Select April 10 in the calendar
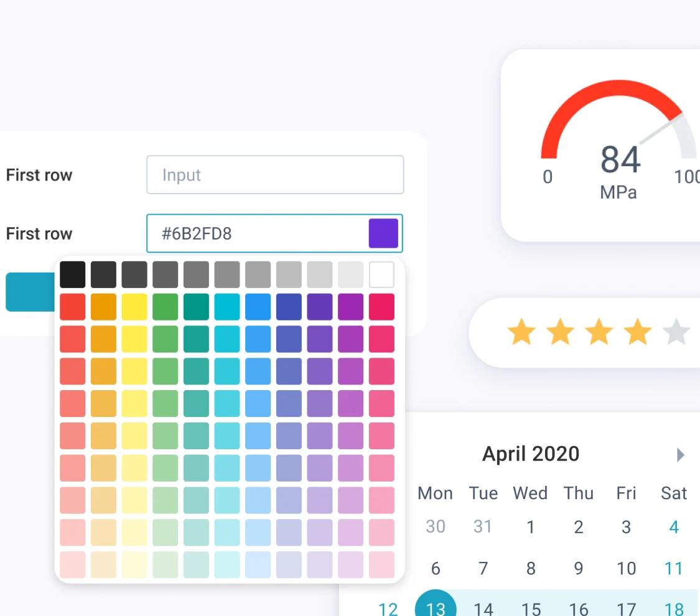The width and height of the screenshot is (700, 616). [x=627, y=569]
